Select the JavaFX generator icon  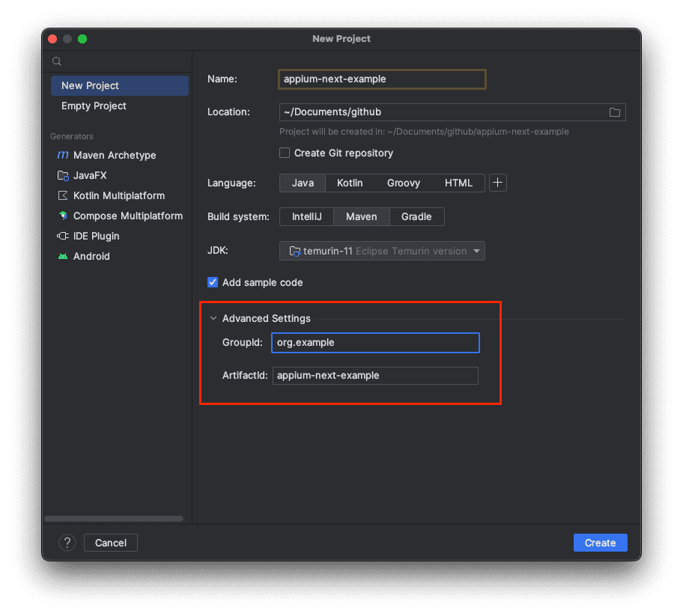click(x=63, y=176)
